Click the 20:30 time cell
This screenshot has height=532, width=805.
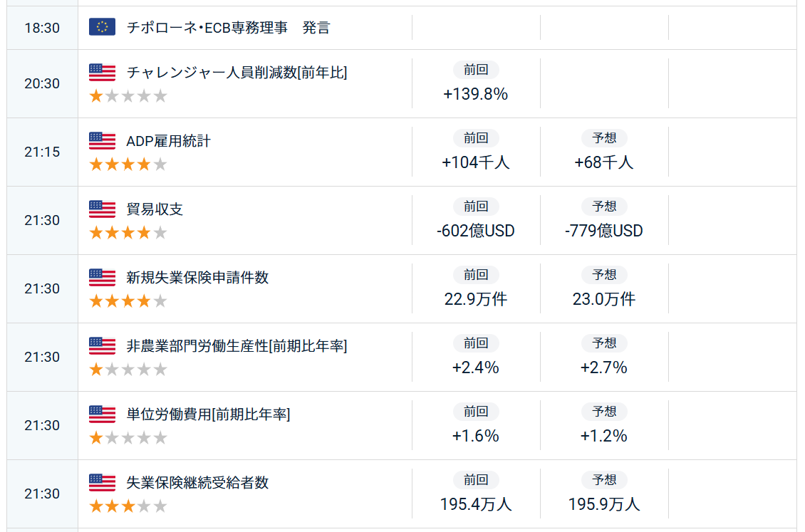pos(42,83)
